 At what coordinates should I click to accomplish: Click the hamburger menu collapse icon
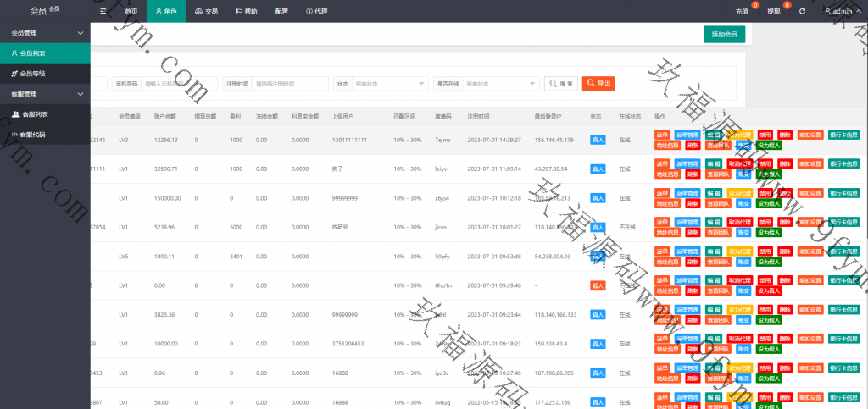tap(103, 12)
